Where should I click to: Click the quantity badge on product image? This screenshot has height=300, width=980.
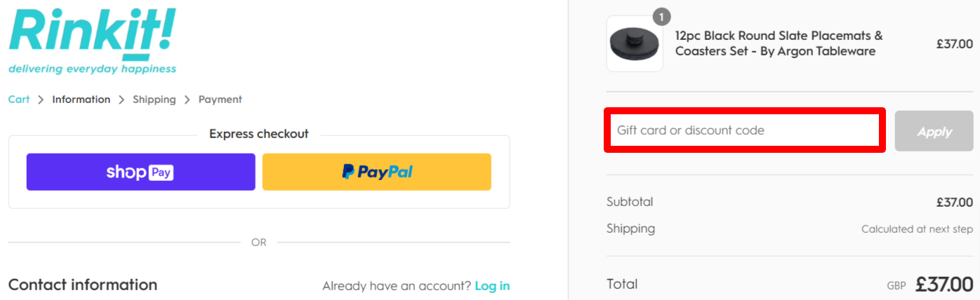[661, 16]
